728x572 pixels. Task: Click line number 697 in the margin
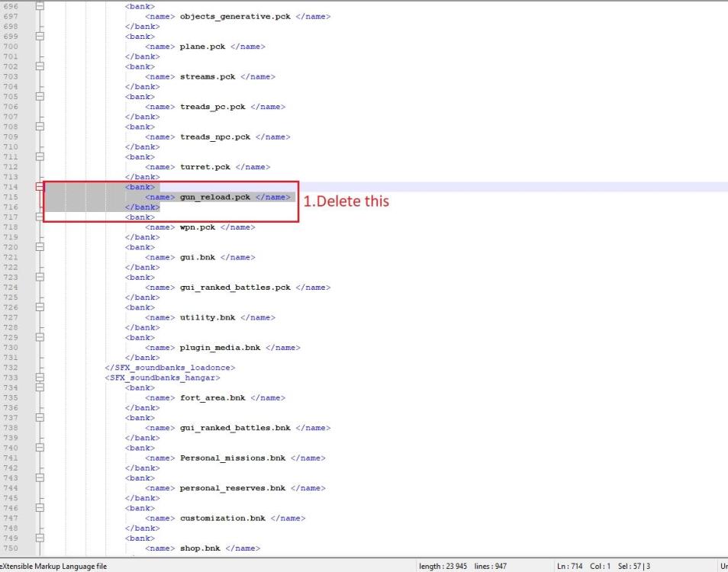(11, 17)
